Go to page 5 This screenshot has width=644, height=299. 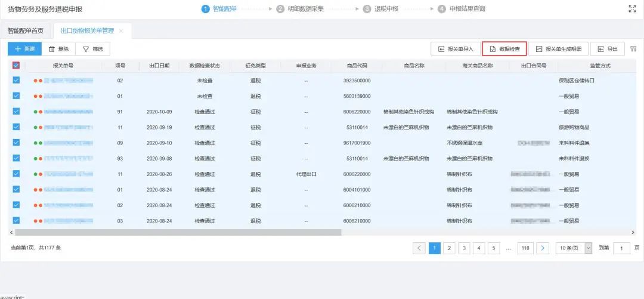(x=494, y=248)
